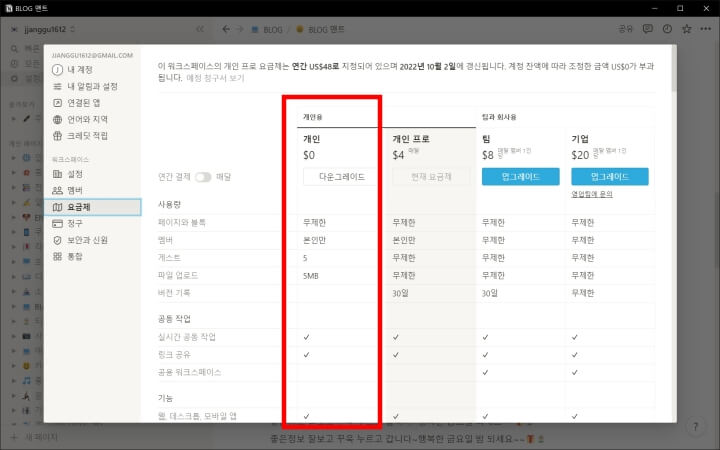This screenshot has width=720, height=450.
Task: Go back with left arrow in top bar
Action: coord(225,29)
